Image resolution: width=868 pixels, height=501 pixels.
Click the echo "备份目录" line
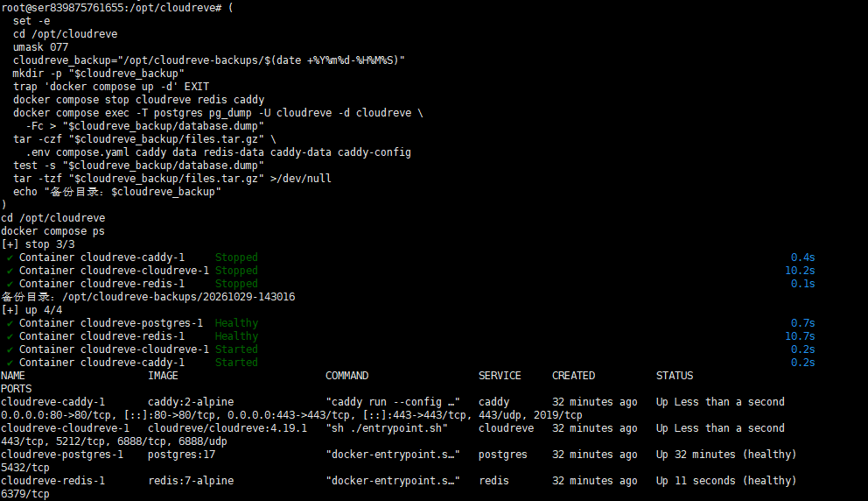point(117,192)
